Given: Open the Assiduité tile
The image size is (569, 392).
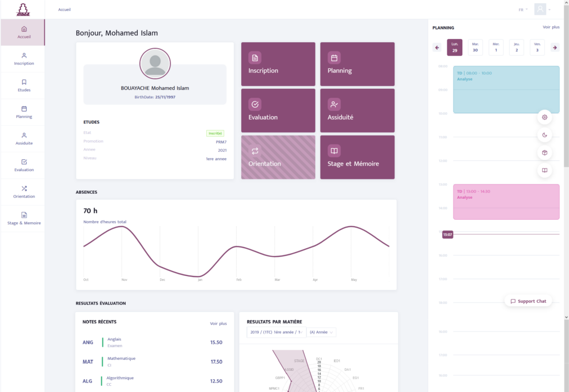Looking at the screenshot, I should [x=357, y=110].
